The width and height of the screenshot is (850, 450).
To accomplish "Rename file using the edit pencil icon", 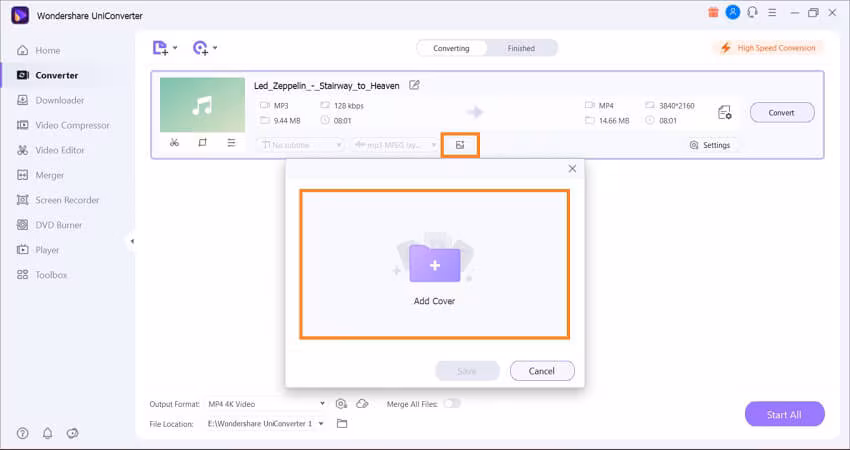I will point(414,85).
